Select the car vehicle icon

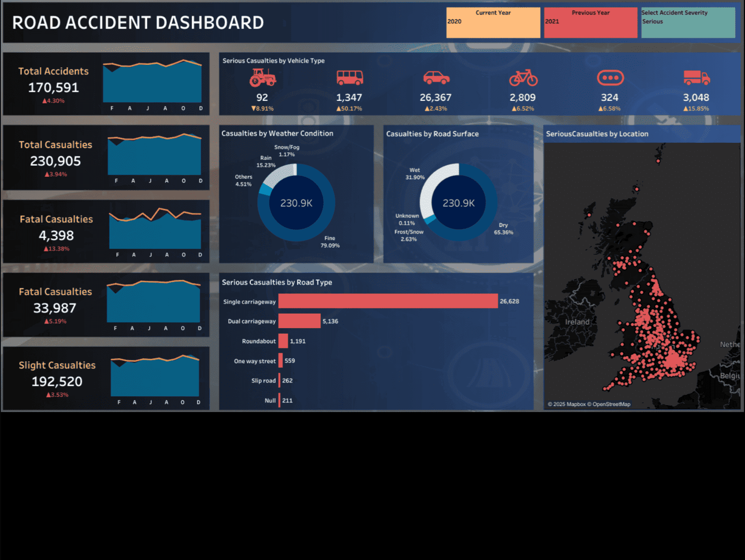click(436, 78)
